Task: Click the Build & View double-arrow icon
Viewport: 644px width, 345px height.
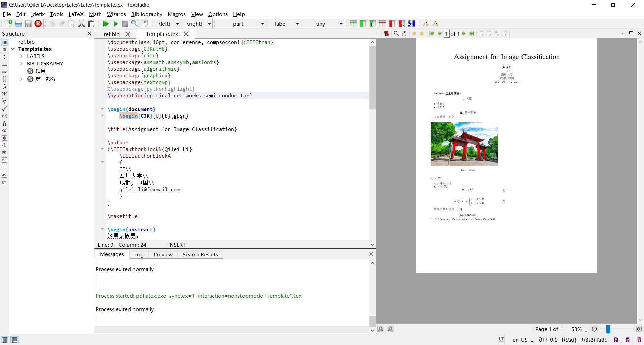Action: (x=105, y=24)
